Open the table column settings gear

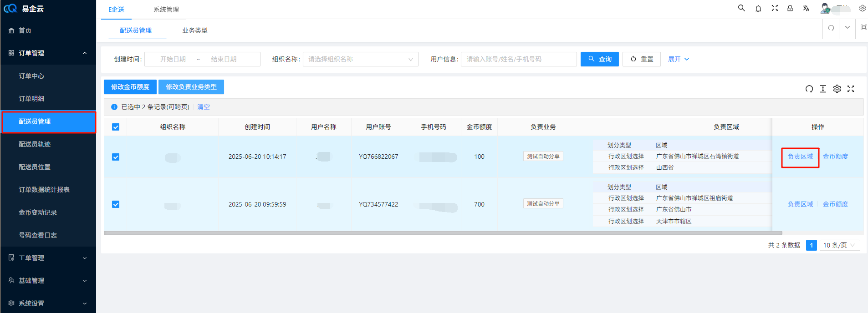837,89
